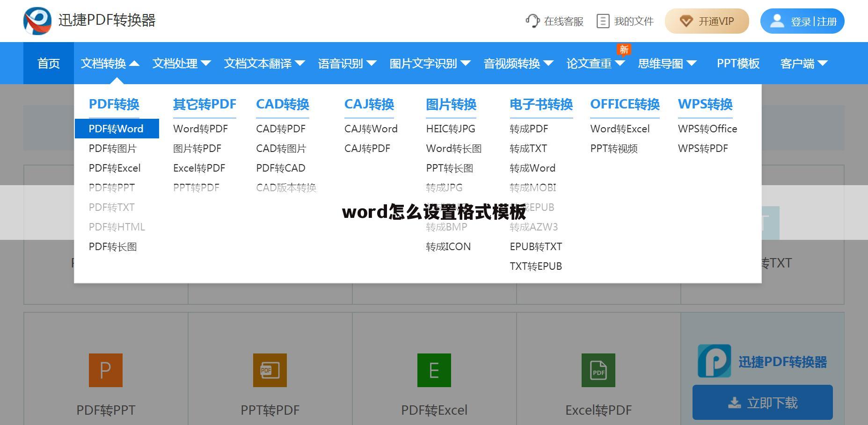The image size is (868, 425).
Task: Select PDF转长图 menu entry
Action: [113, 246]
